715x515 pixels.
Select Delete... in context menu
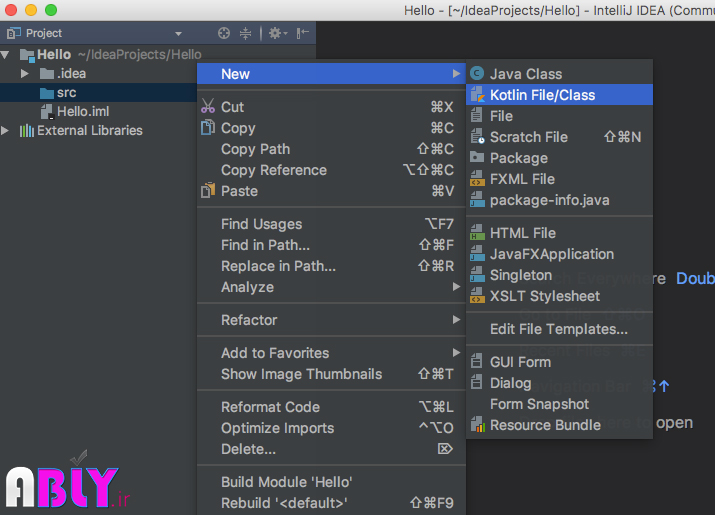pyautogui.click(x=332, y=449)
